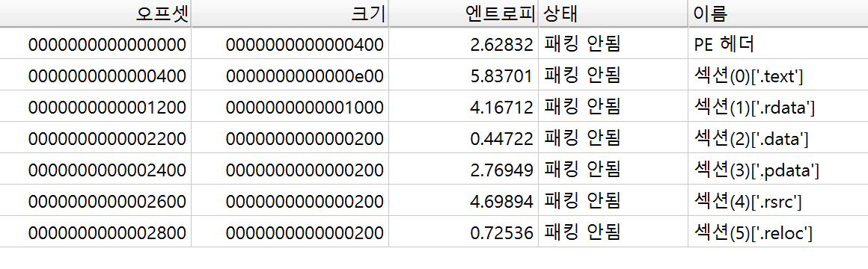Click entropy value 0.72536
Image resolution: width=868 pixels, height=269 pixels.
[501, 233]
